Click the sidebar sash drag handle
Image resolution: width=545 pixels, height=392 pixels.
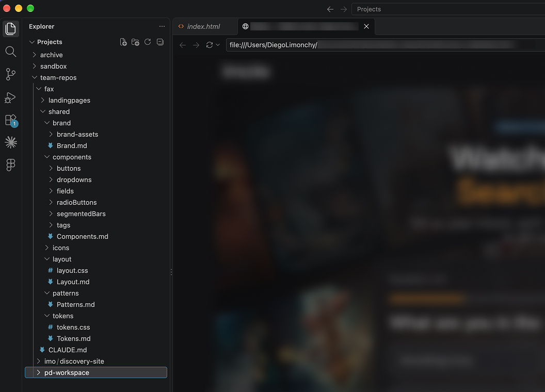171,272
